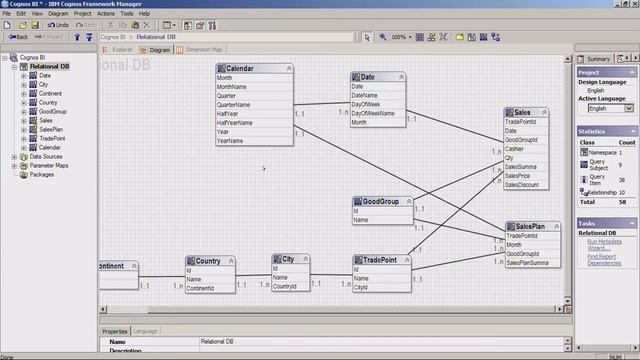Select Packages in project tree
The width and height of the screenshot is (640, 360).
[x=42, y=175]
